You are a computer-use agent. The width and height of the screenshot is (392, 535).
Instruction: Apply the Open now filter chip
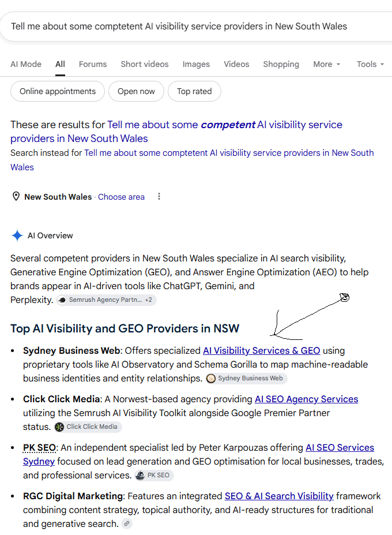coord(136,91)
